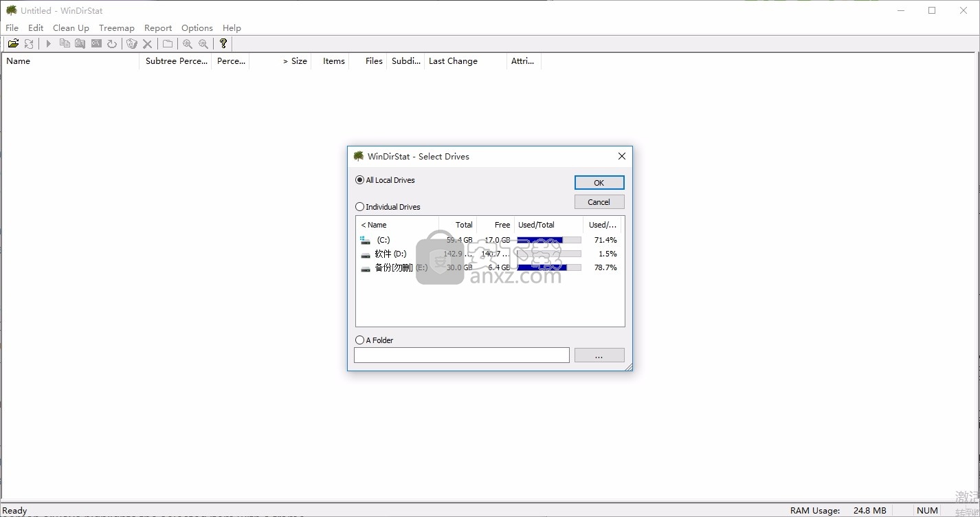This screenshot has width=980, height=517.
Task: Open the Report menu
Action: pyautogui.click(x=158, y=28)
